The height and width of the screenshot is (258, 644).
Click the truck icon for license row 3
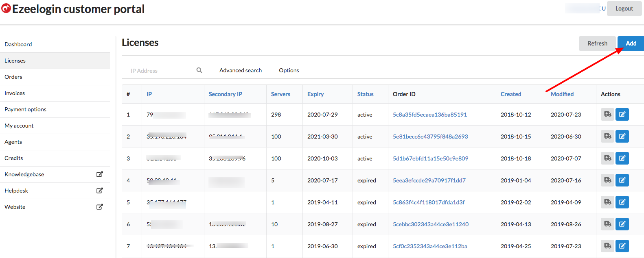pos(607,158)
